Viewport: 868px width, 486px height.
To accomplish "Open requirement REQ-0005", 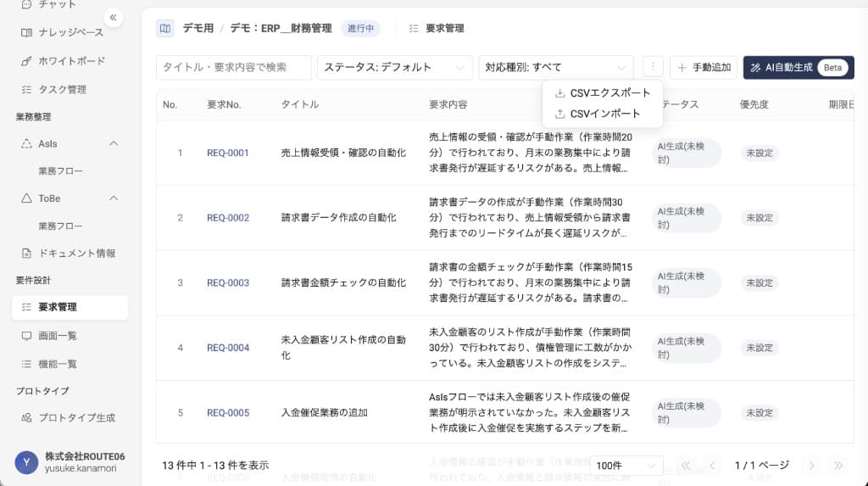I will coord(228,413).
